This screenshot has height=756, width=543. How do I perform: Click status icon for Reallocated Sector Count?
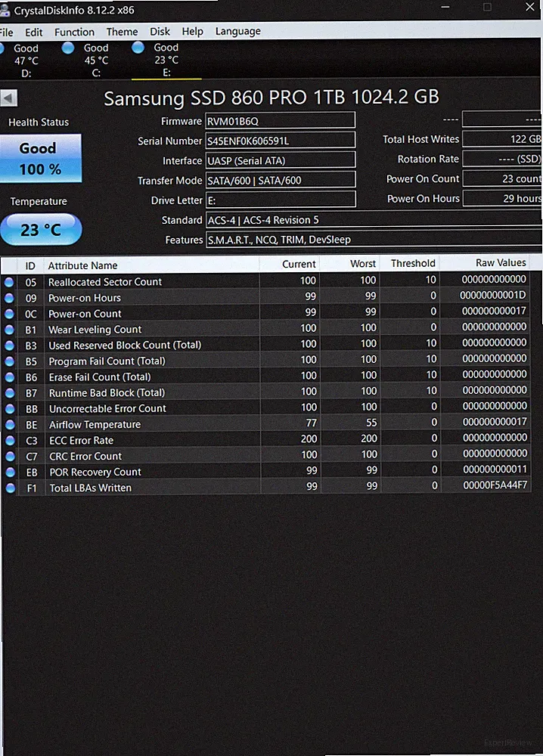[9, 282]
